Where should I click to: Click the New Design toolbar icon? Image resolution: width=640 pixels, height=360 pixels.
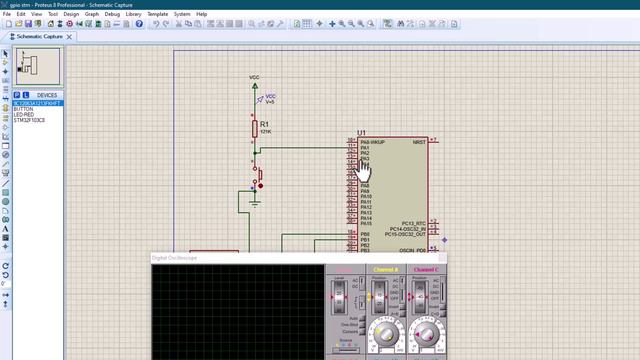(9, 24)
